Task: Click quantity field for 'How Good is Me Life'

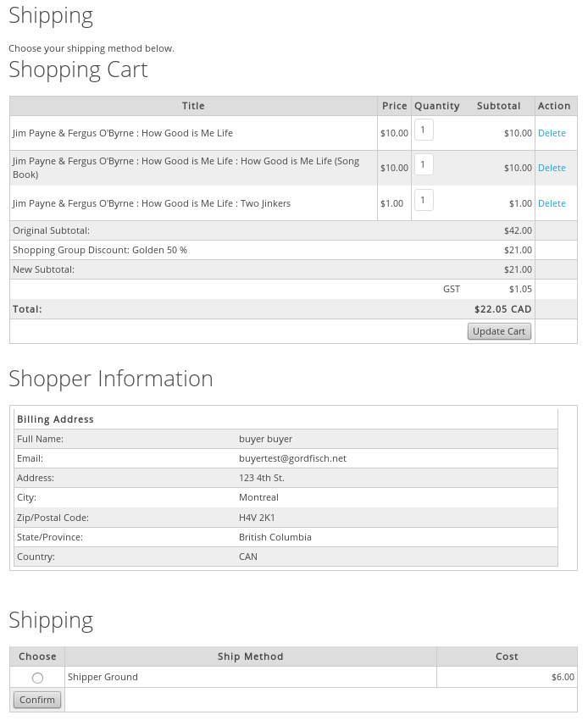Action: click(x=424, y=129)
